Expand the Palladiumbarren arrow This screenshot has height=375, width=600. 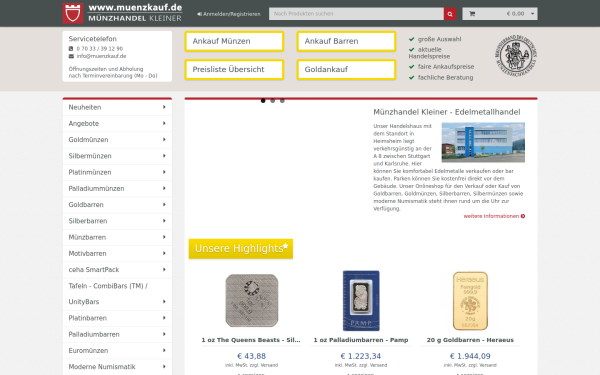(x=164, y=334)
